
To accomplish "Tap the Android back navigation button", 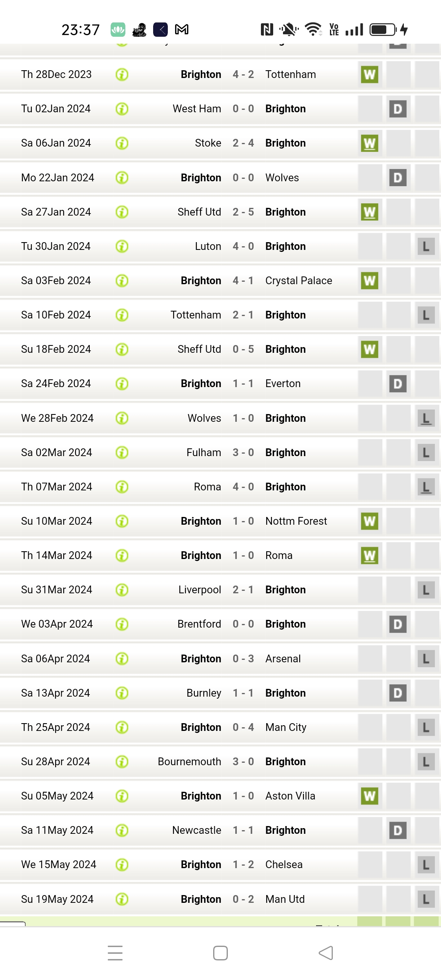I will pyautogui.click(x=326, y=953).
